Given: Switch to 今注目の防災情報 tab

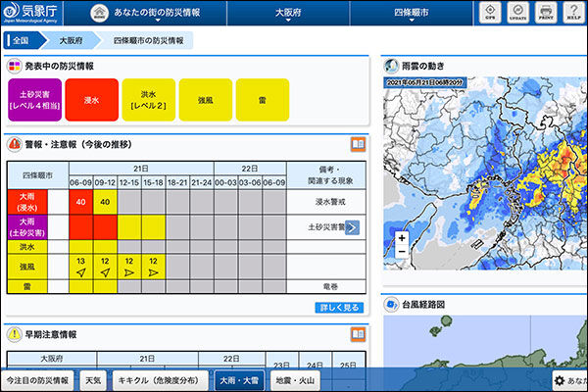Looking at the screenshot, I should pyautogui.click(x=37, y=380).
